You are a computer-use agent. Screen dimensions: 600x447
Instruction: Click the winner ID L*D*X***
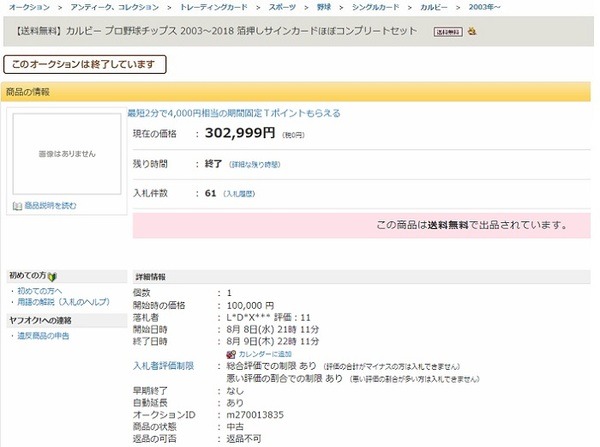click(249, 318)
